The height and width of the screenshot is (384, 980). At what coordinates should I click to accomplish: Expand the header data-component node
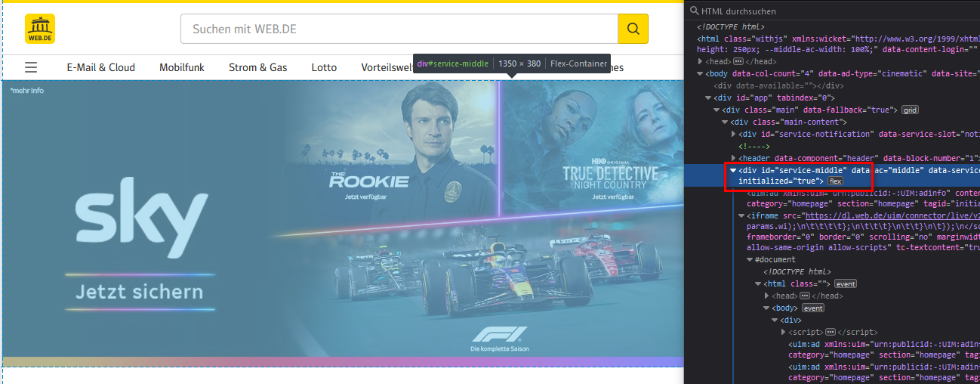(733, 158)
